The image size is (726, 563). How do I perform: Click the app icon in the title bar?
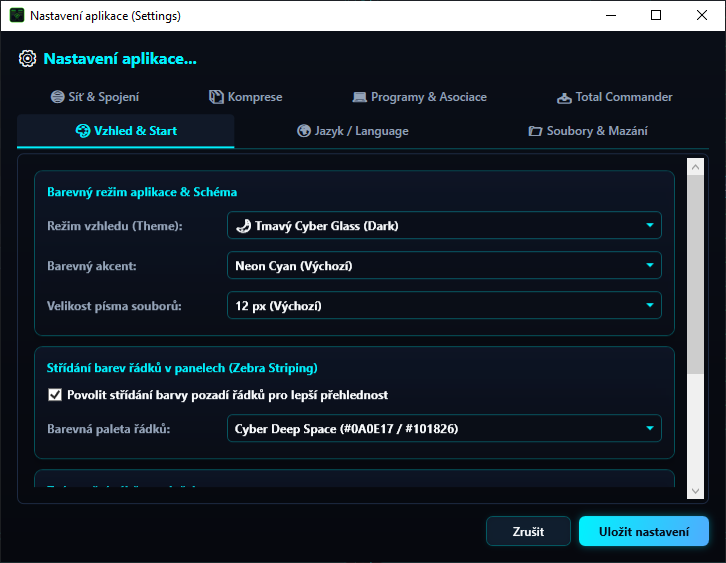click(x=17, y=15)
